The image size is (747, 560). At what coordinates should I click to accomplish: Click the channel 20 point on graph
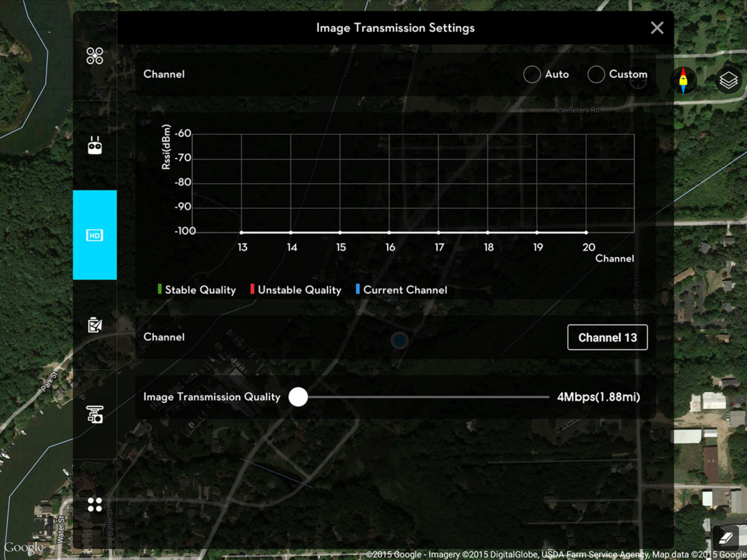586,233
